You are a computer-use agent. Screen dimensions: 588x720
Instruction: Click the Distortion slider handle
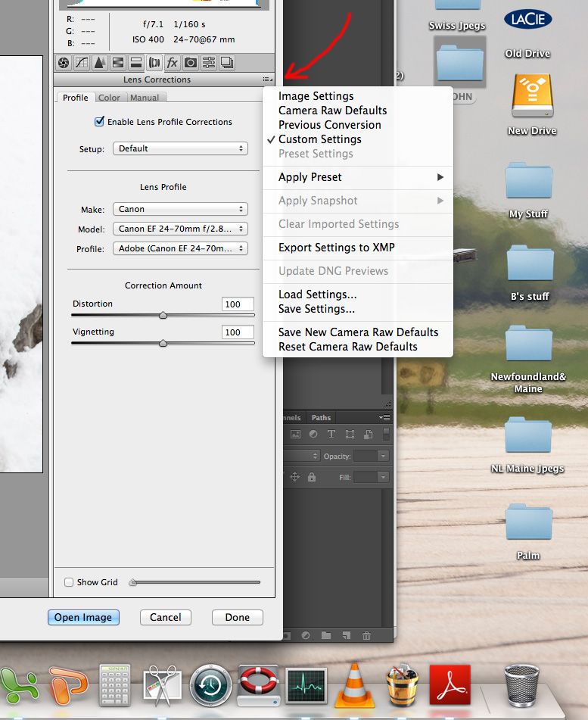[163, 316]
